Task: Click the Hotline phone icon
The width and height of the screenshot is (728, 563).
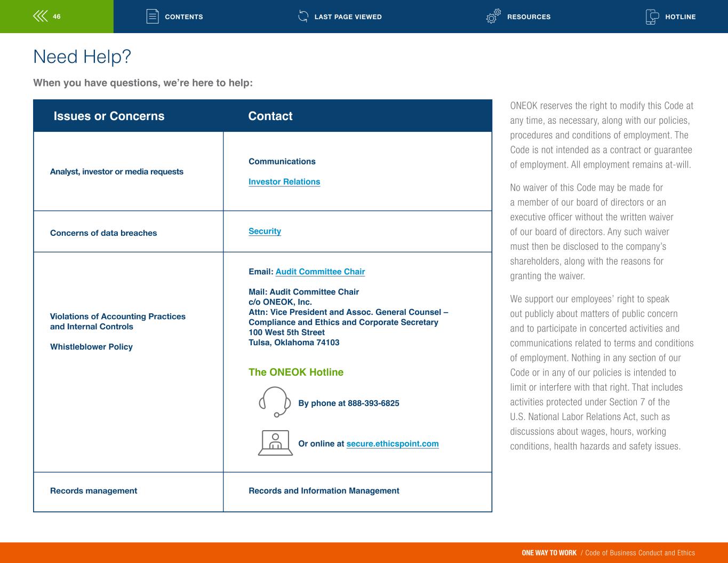Action: (x=652, y=17)
